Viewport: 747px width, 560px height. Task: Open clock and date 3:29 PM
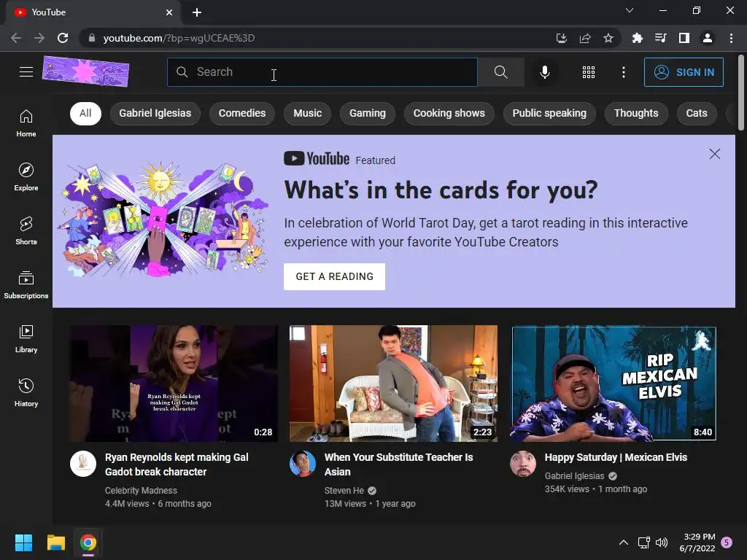point(697,542)
